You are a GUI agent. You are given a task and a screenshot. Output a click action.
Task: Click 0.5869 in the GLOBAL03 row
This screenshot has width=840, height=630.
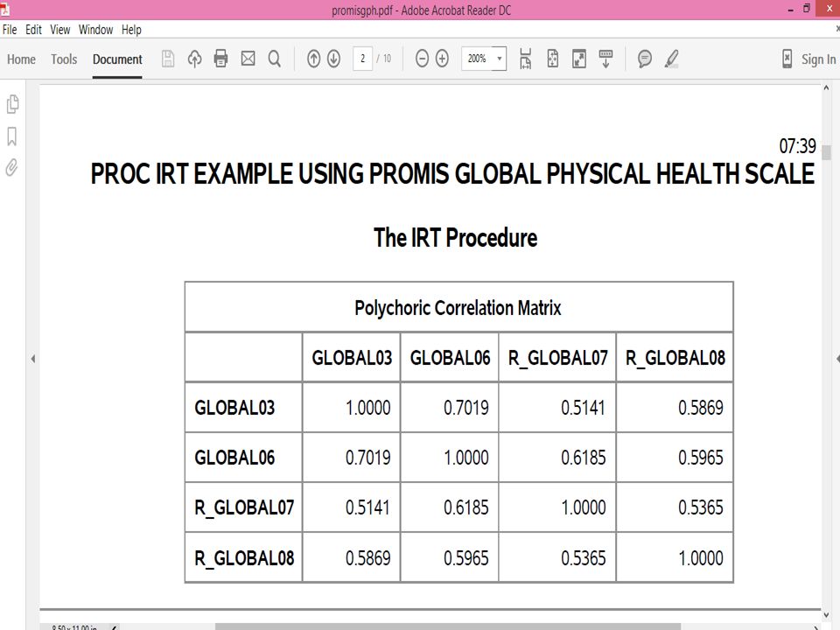(700, 407)
